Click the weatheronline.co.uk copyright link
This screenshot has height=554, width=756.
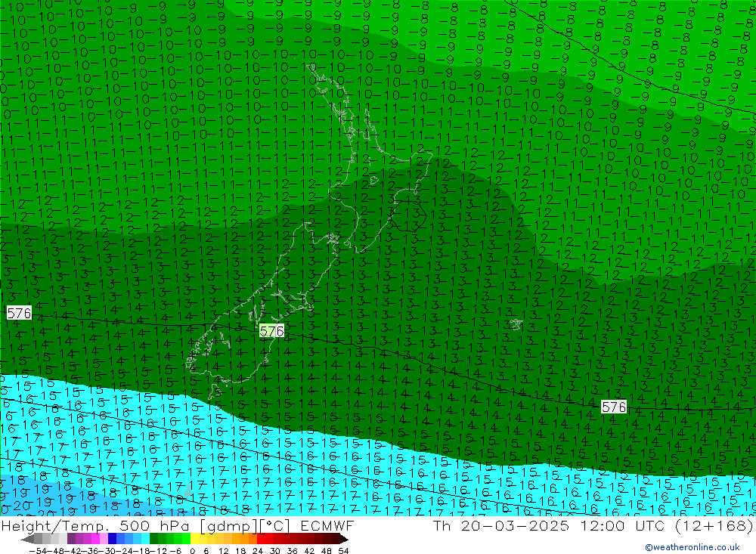tap(692, 546)
